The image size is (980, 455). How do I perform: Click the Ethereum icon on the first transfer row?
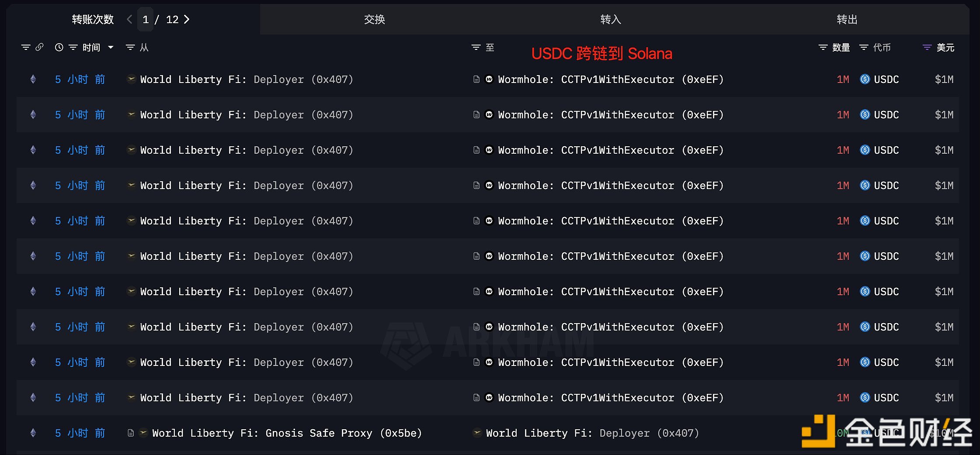[33, 79]
